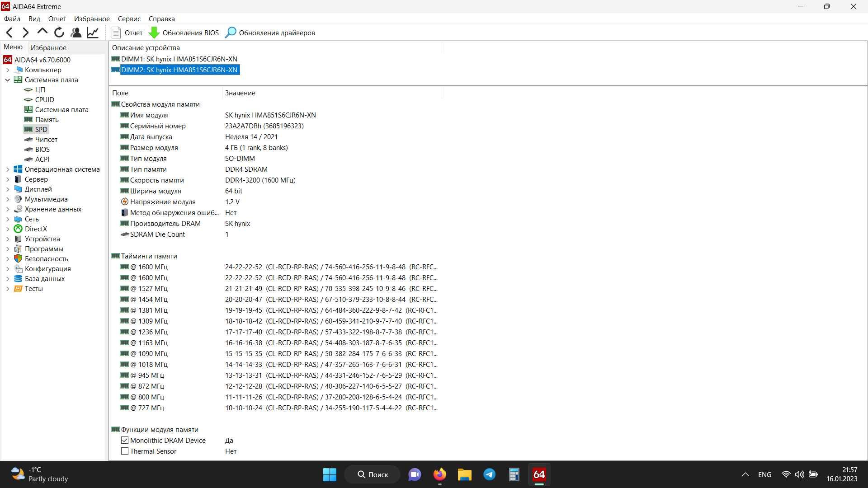The height and width of the screenshot is (488, 868).
Task: Select DIMM2: SK hynix HMA851S6CJR6N-XN device
Action: (175, 70)
